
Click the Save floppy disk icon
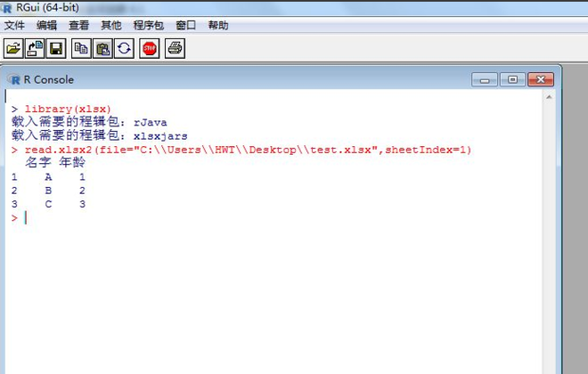pos(56,48)
